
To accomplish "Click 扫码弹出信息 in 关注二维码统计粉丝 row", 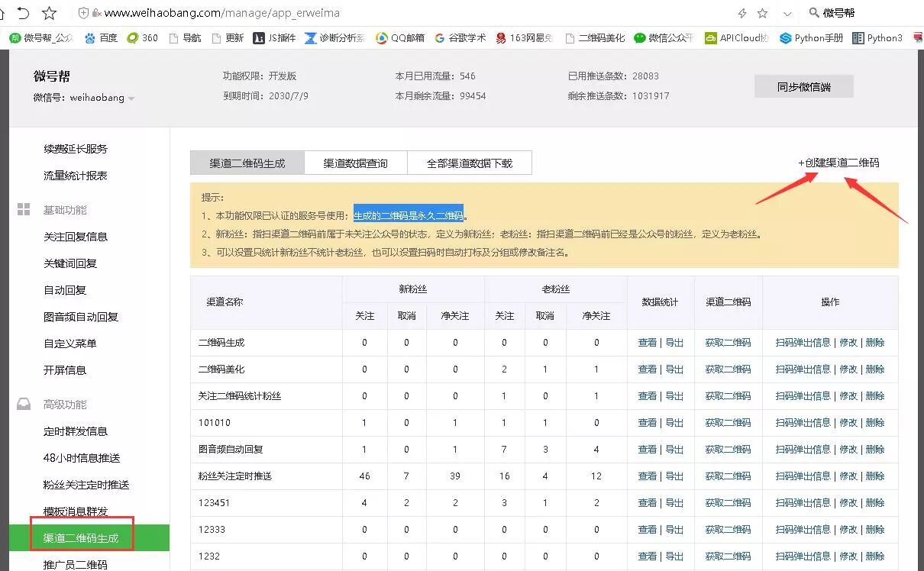I will click(803, 396).
